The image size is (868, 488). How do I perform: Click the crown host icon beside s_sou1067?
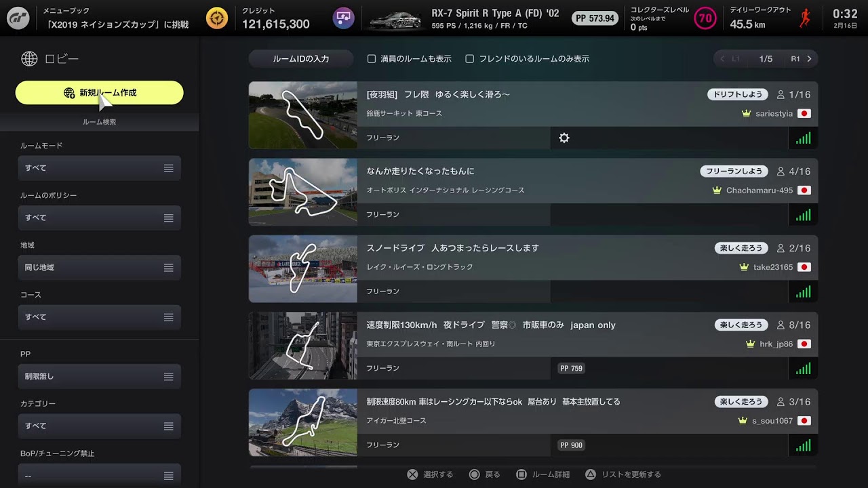(x=743, y=421)
